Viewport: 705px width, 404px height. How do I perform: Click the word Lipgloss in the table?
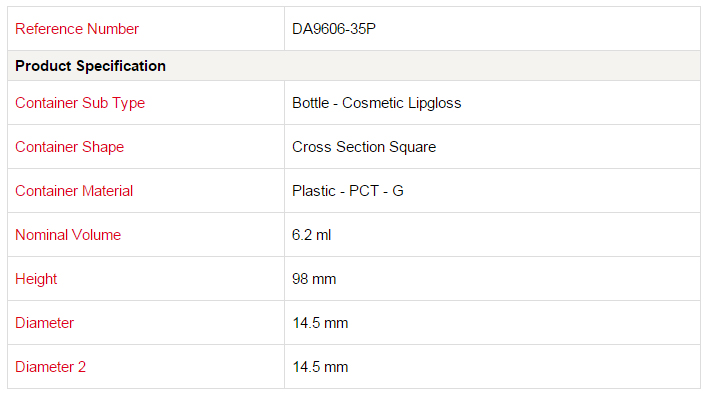(x=435, y=103)
